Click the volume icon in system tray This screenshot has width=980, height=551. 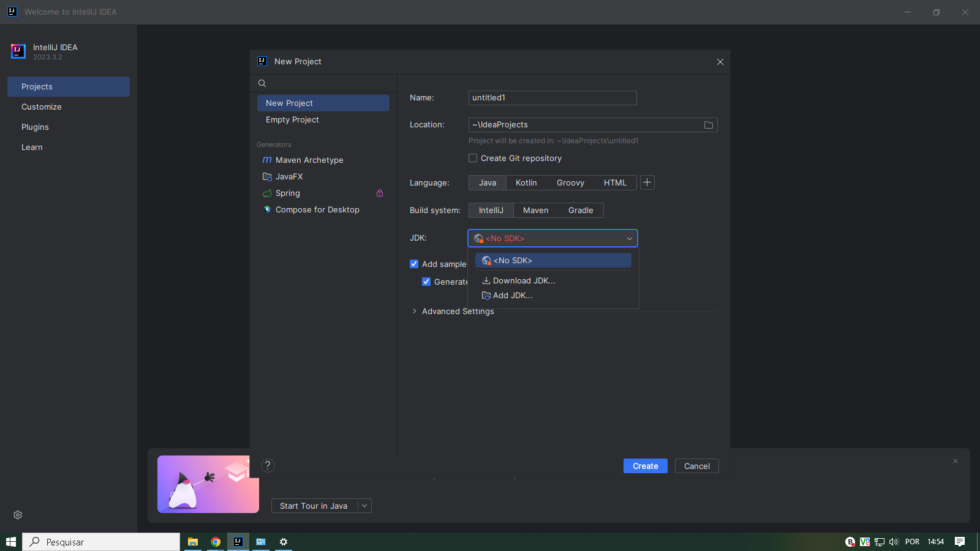coord(894,542)
